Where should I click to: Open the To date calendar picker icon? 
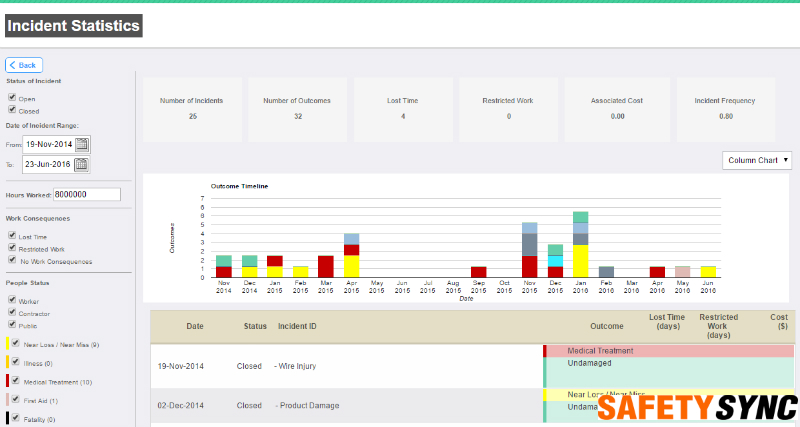(x=82, y=165)
